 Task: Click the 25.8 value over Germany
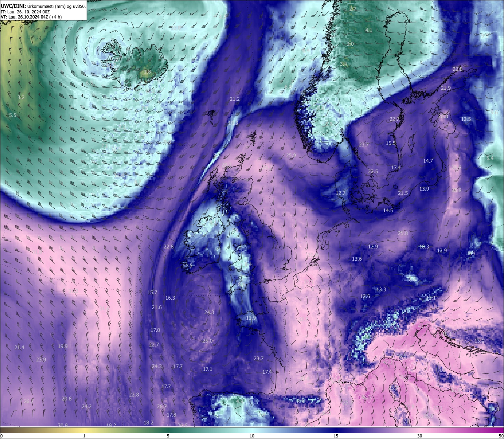(x=403, y=233)
